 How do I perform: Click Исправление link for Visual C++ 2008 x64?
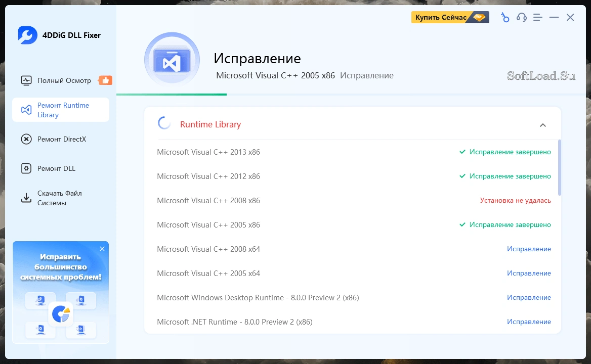[529, 249]
